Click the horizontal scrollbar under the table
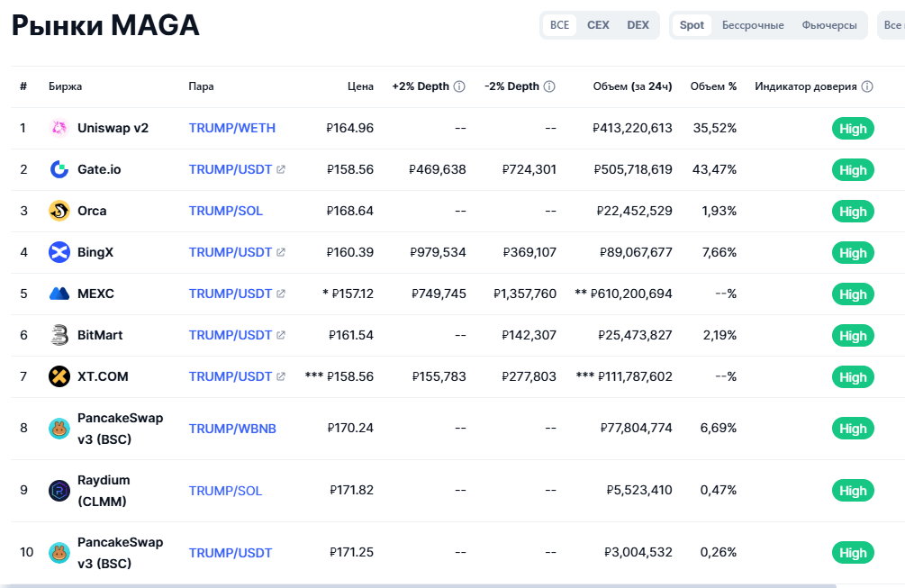905x588 pixels. tap(423, 585)
